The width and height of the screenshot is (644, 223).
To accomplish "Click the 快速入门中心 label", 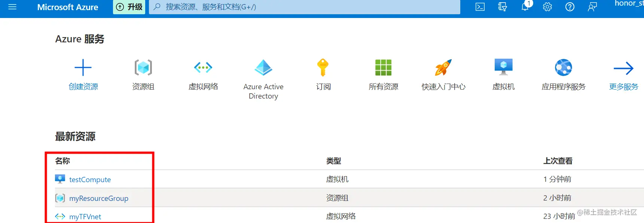I will (443, 87).
